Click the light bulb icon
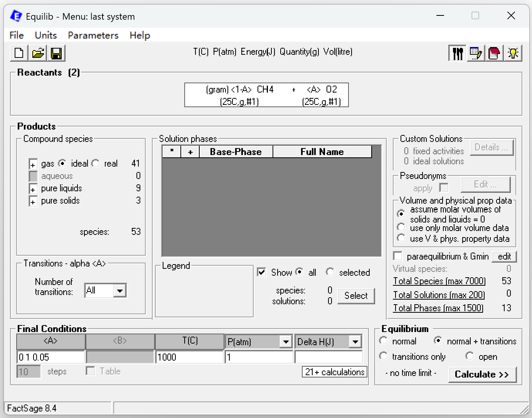Viewport: 532px width, 418px height. [513, 53]
